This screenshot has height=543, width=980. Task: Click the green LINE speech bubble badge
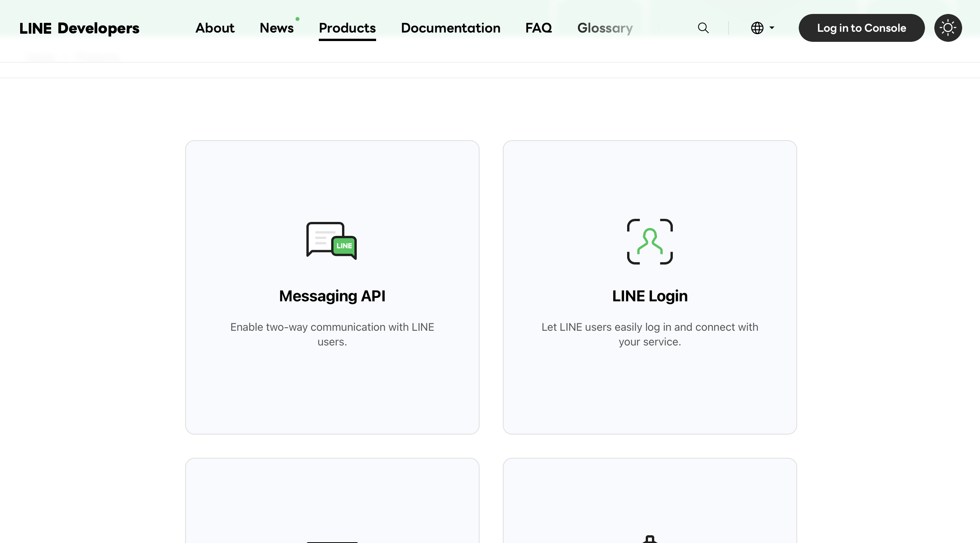pos(344,246)
